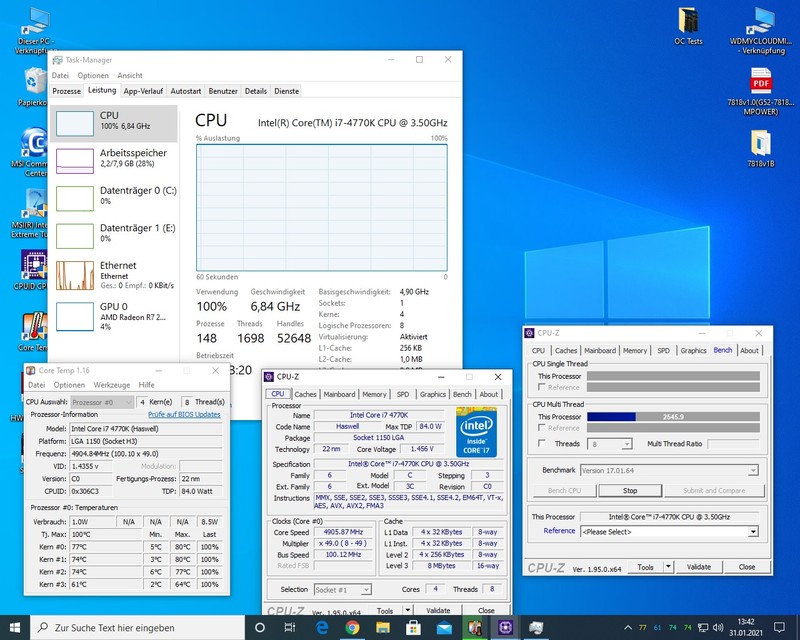The image size is (800, 640).
Task: Open the Reference Please Select dropdown
Action: point(669,531)
